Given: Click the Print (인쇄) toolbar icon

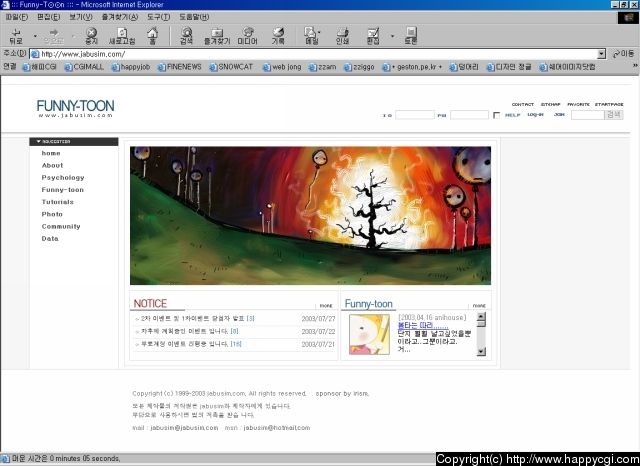Looking at the screenshot, I should click(x=342, y=36).
